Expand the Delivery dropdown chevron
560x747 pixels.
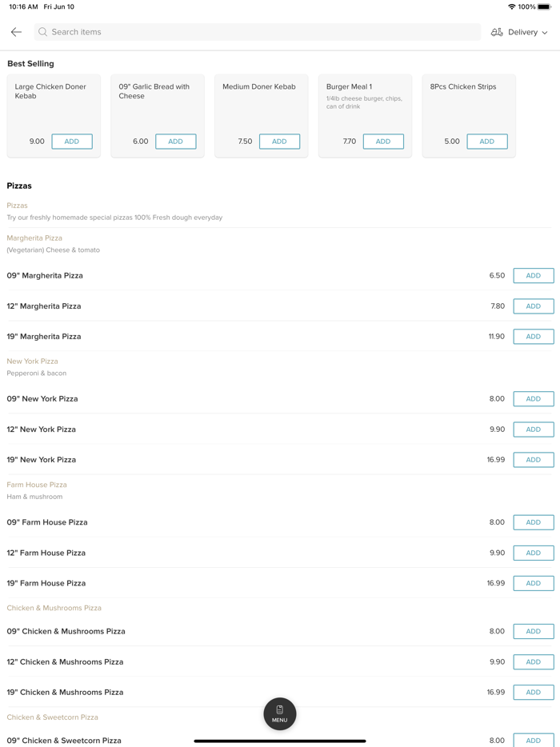[545, 33]
